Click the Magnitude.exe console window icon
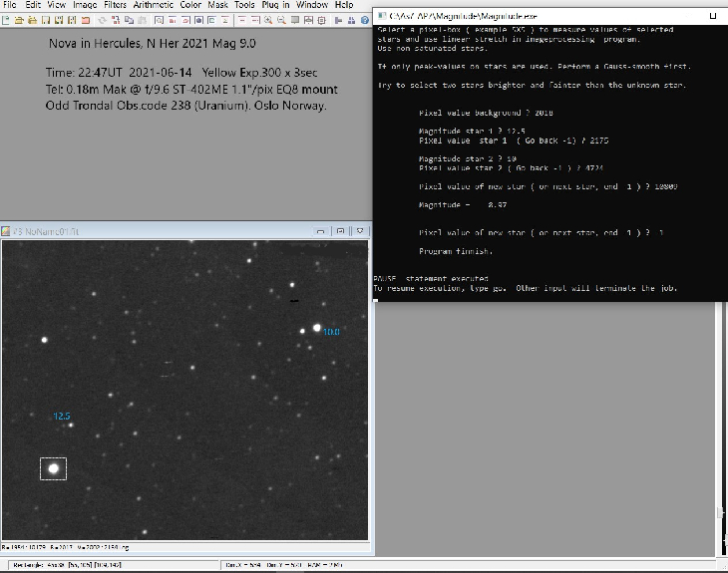This screenshot has height=573, width=728. [381, 17]
